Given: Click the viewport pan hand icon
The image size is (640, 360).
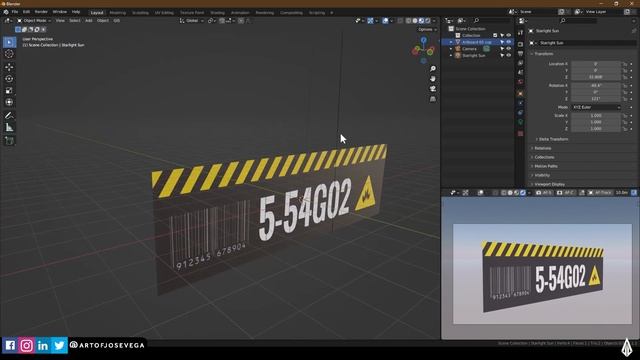Looking at the screenshot, I should pos(433,79).
